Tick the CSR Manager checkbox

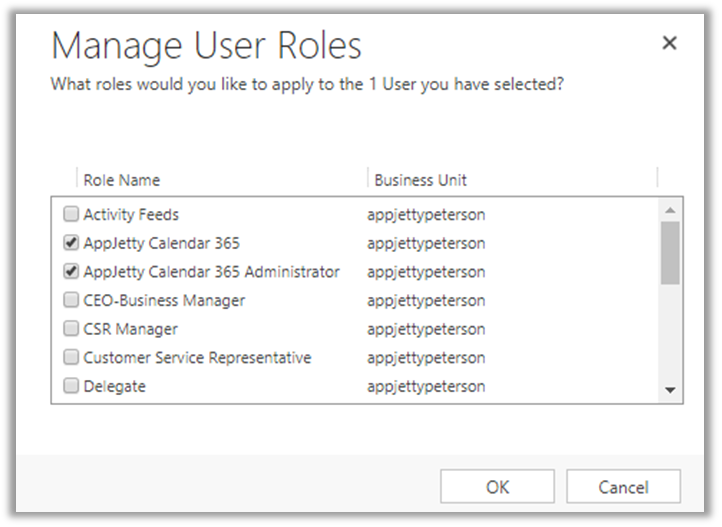pyautogui.click(x=71, y=329)
